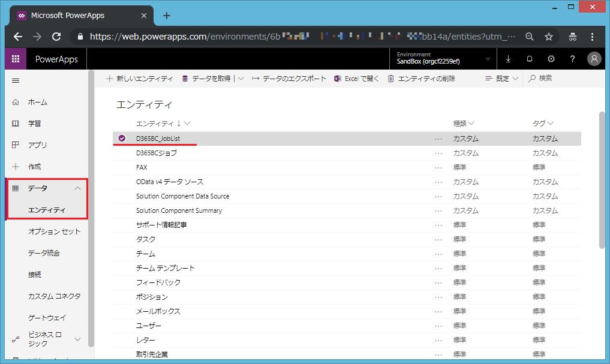Image resolution: width=610 pixels, height=364 pixels.
Task: Click the entity list vertical scrollbar
Action: (602, 180)
